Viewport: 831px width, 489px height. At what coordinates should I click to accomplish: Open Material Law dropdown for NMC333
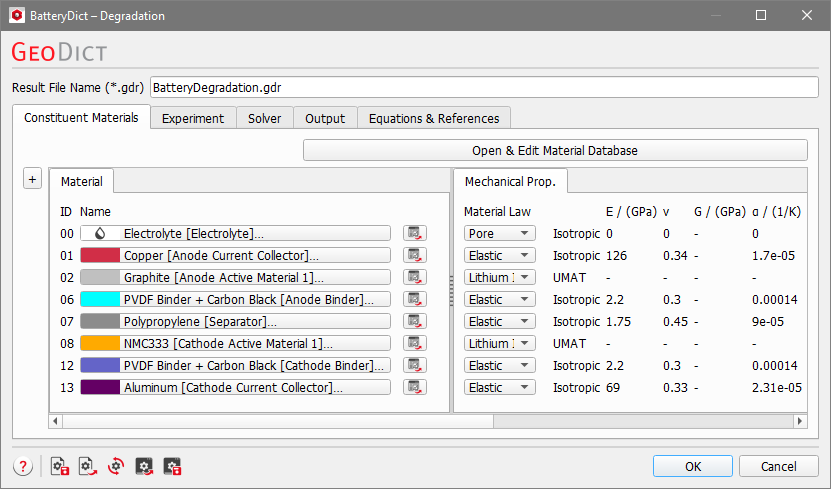coord(500,343)
